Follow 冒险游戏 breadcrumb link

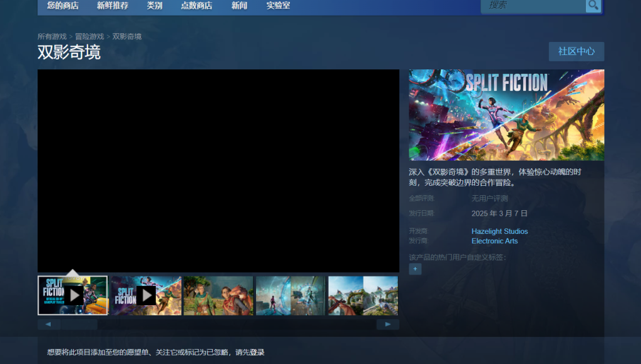click(90, 36)
